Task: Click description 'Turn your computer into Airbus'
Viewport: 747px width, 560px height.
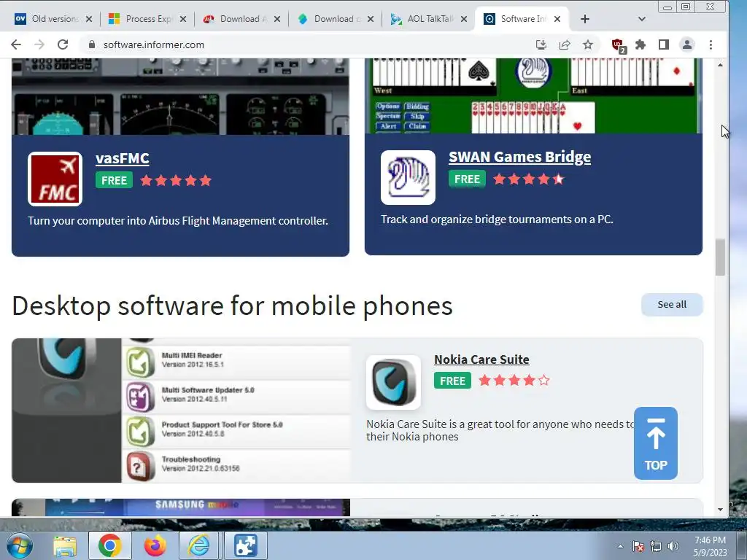Action: (x=178, y=221)
